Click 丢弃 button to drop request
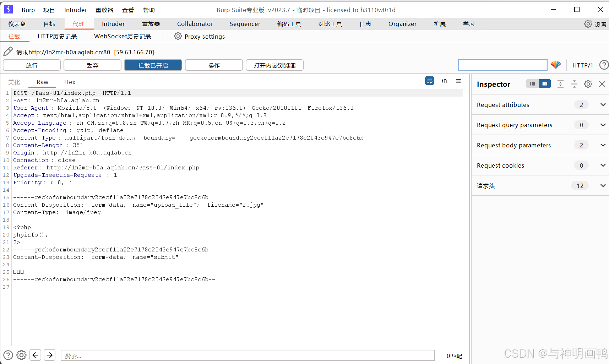 point(92,65)
